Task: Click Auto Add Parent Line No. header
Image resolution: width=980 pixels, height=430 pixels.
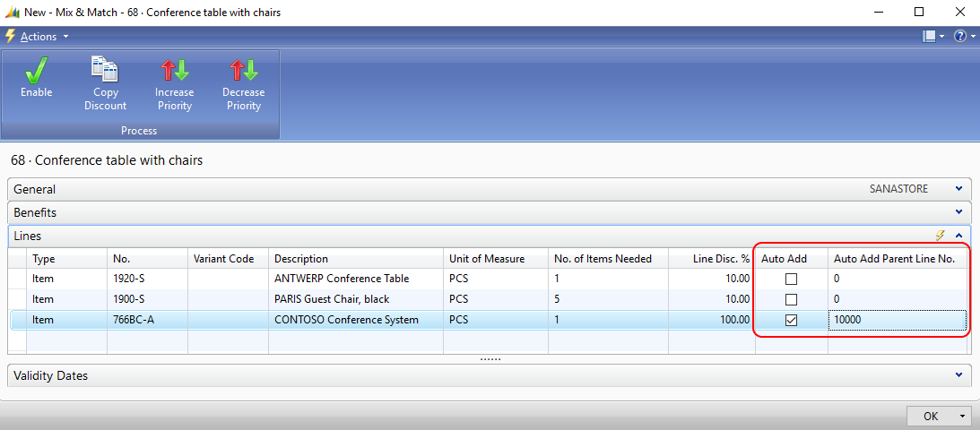Action: (x=898, y=258)
